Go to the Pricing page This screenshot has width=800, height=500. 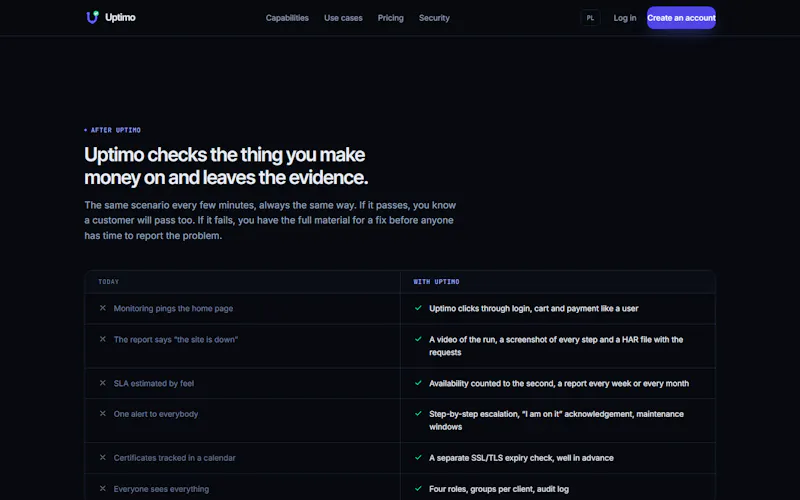(390, 18)
